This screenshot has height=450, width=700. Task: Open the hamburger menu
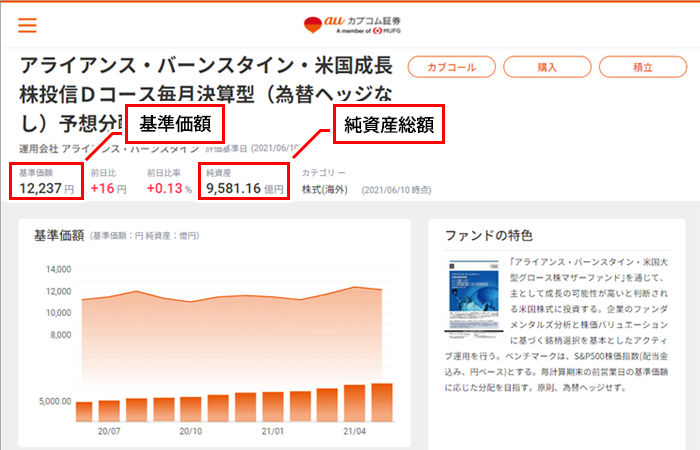(27, 25)
